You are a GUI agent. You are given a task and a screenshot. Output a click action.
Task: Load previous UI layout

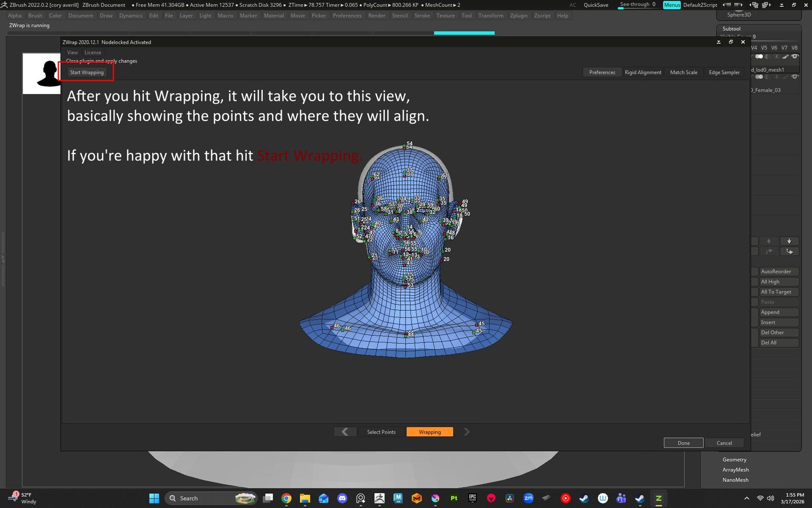[755, 5]
